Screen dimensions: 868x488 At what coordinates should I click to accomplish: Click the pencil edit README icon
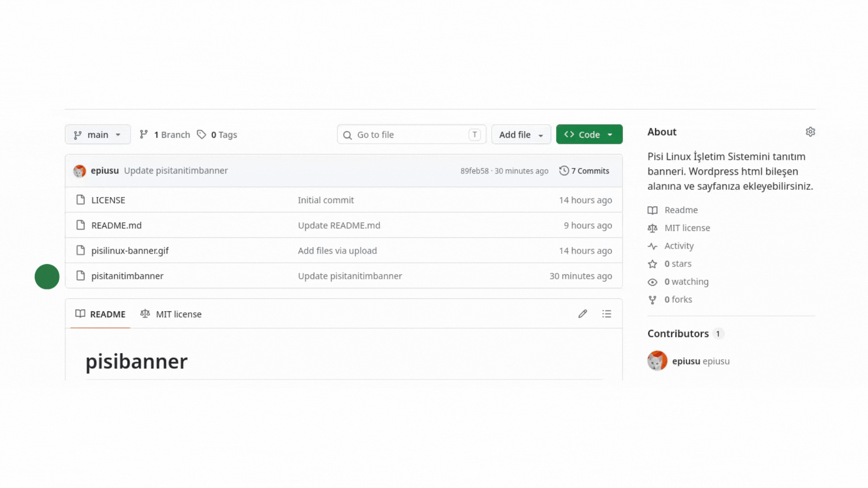pos(583,314)
